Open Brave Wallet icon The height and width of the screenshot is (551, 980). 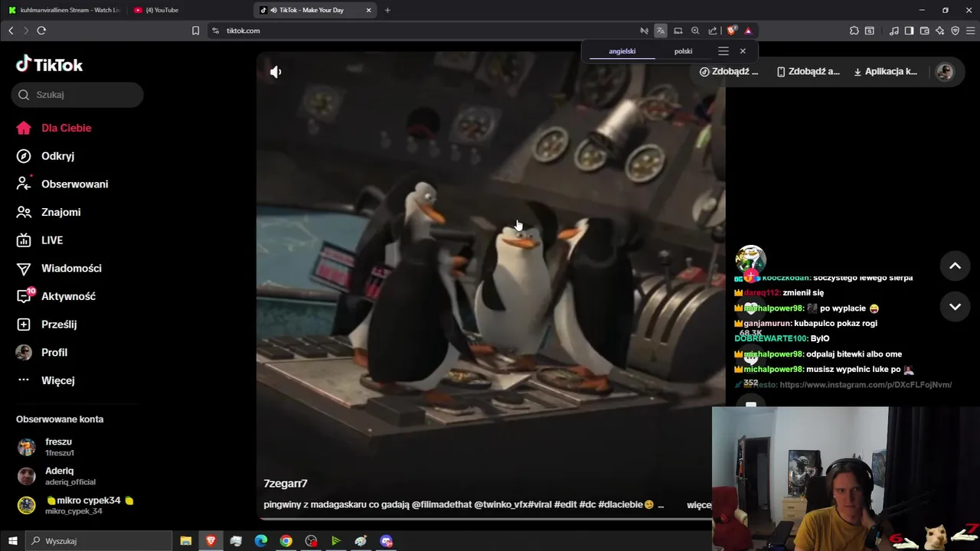[x=924, y=31]
